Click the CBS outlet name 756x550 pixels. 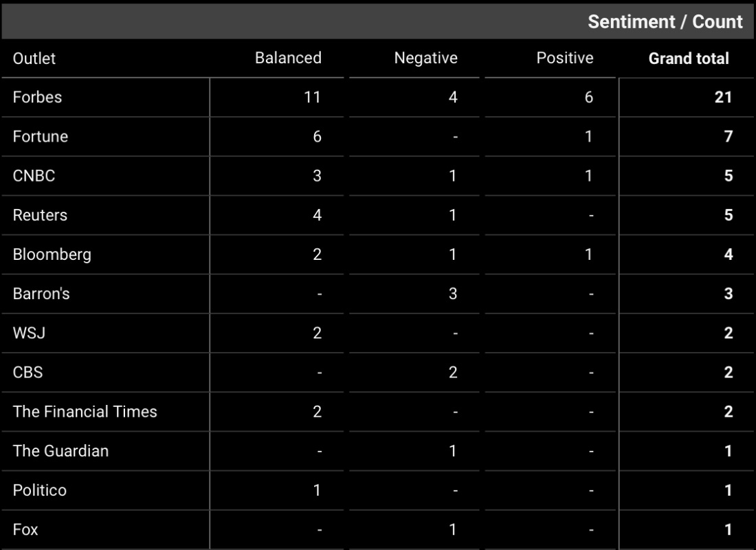[x=27, y=372]
